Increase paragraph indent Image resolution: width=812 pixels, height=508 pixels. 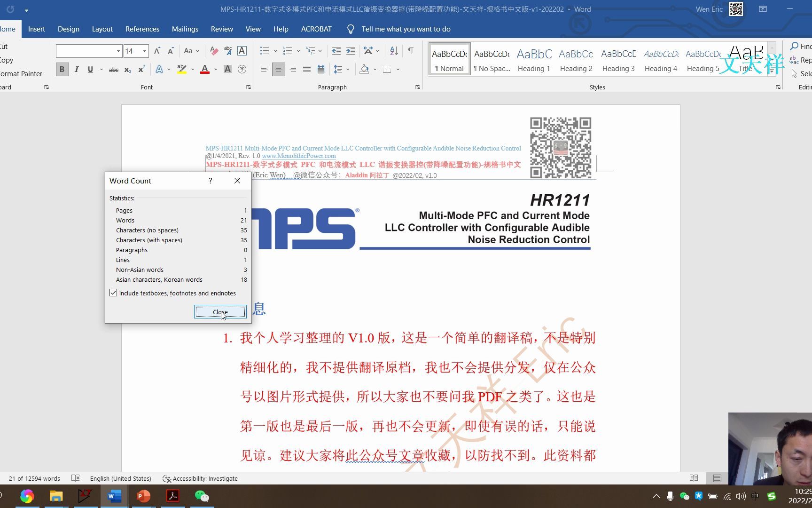point(351,50)
